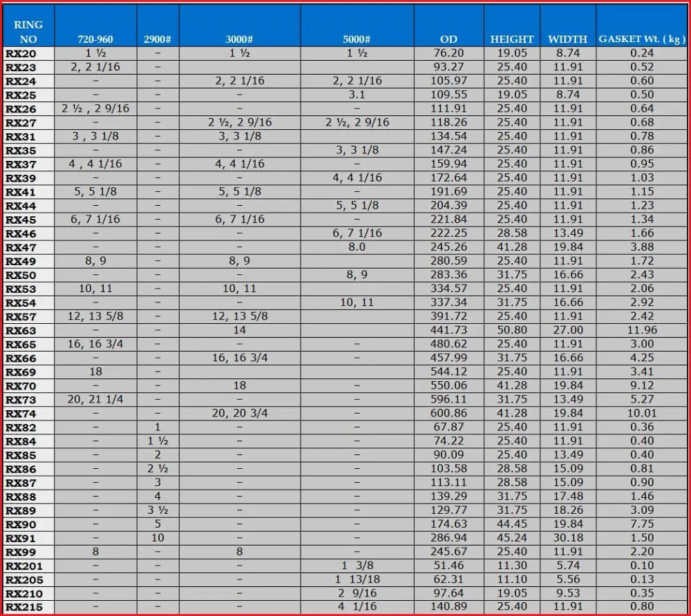
Task: Select the RX215 ring number cell
Action: coord(24,607)
